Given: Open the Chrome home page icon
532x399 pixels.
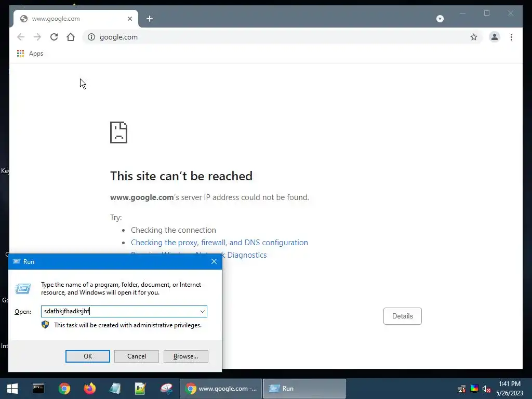Looking at the screenshot, I should click(71, 37).
